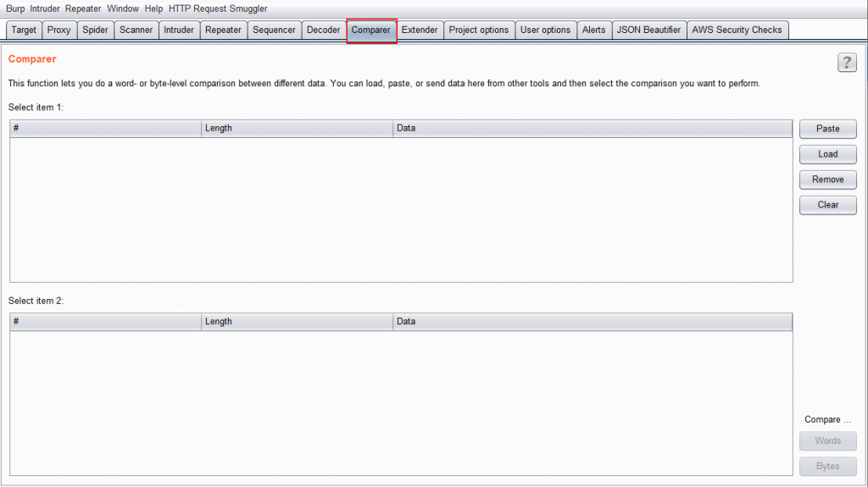Switch to the Alerts tab
The height and width of the screenshot is (487, 868).
[594, 30]
